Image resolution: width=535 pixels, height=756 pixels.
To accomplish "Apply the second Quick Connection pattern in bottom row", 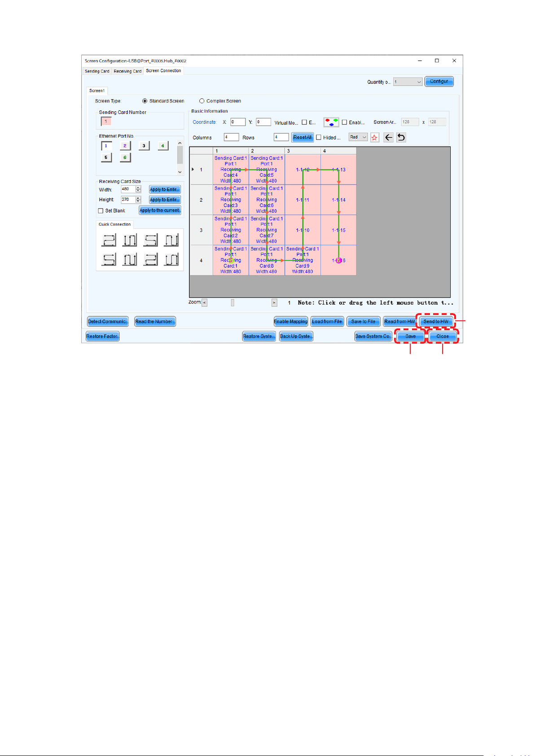I will coord(130,259).
